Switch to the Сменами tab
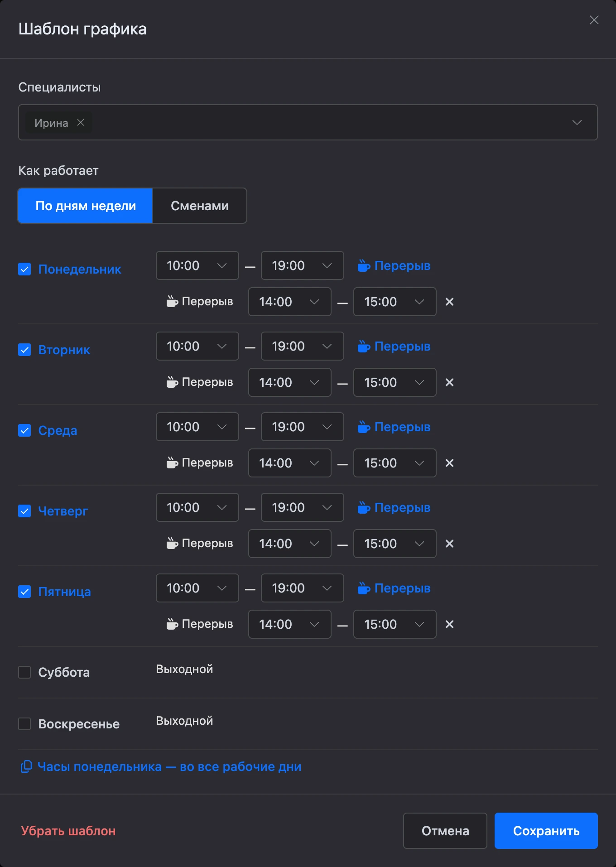The height and width of the screenshot is (867, 616). tap(200, 206)
